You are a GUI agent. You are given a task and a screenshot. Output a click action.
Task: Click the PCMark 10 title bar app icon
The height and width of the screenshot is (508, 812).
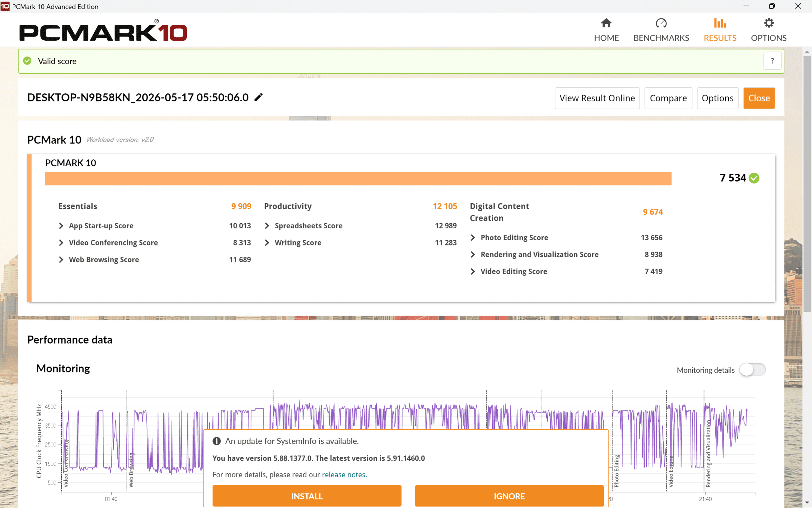click(5, 6)
